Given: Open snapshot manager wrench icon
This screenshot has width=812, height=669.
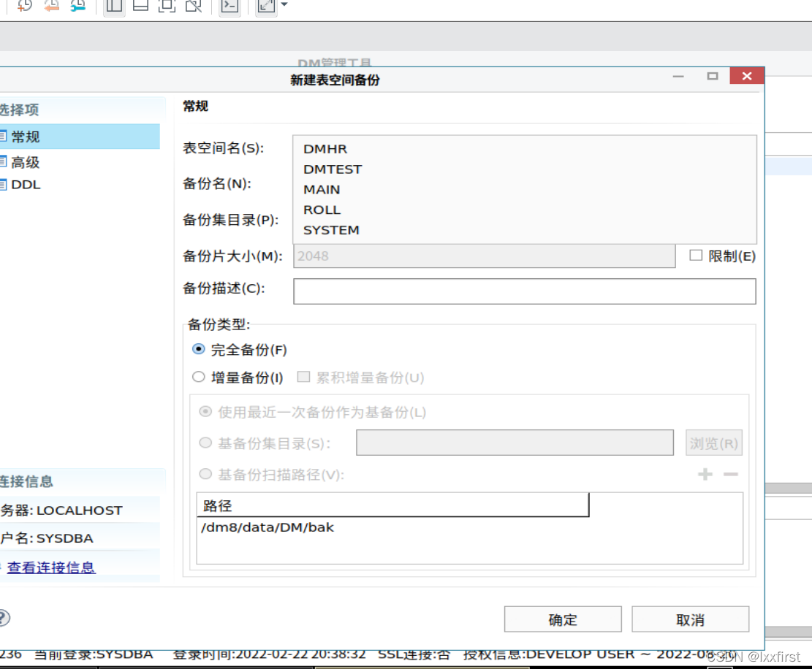Looking at the screenshot, I should point(78,5).
